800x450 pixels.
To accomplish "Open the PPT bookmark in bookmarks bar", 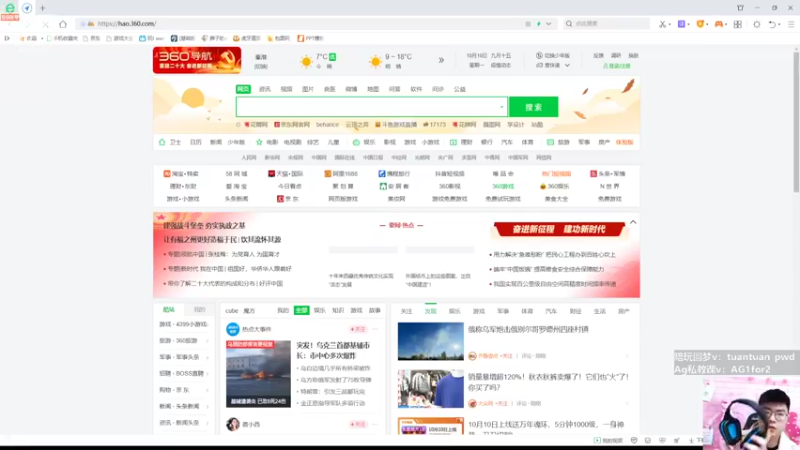I will [x=310, y=38].
